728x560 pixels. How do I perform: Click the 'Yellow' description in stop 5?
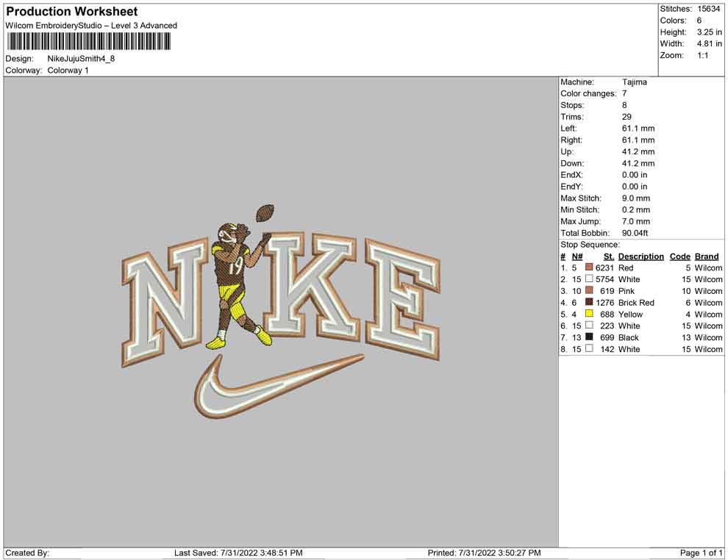pyautogui.click(x=630, y=314)
